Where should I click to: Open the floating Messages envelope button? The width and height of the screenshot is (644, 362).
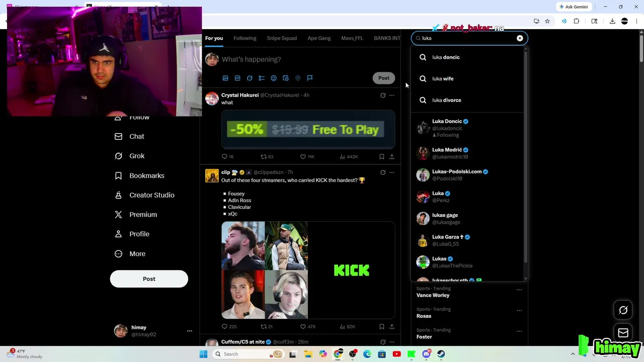tap(623, 333)
